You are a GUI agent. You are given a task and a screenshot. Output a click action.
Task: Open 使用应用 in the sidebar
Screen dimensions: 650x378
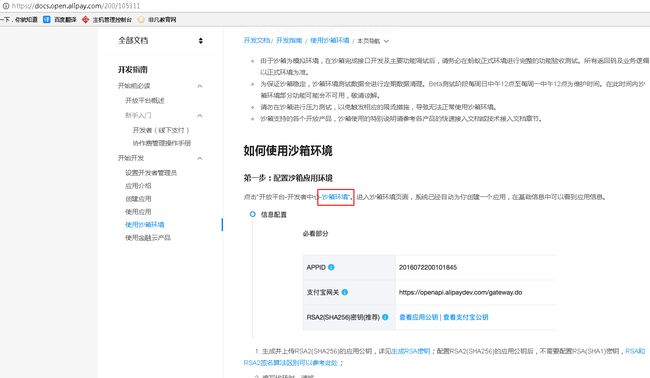click(x=138, y=212)
